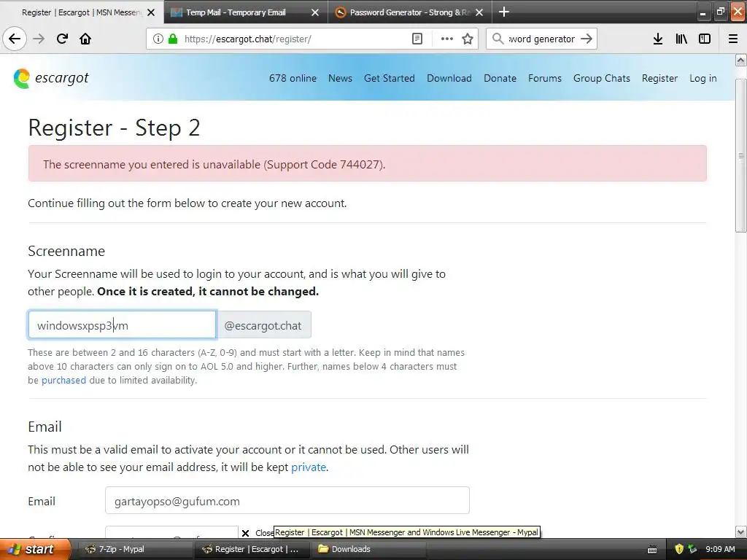Click the security shield tray icon

point(680,549)
